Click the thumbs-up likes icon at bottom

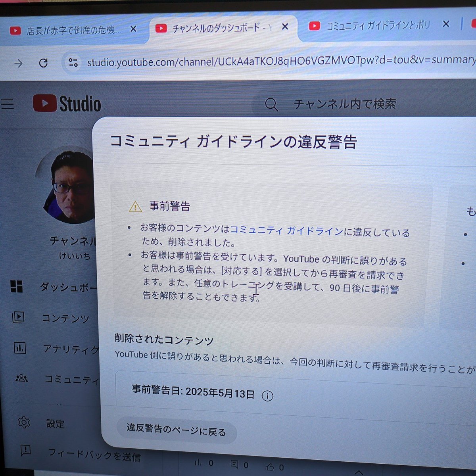[x=270, y=467]
